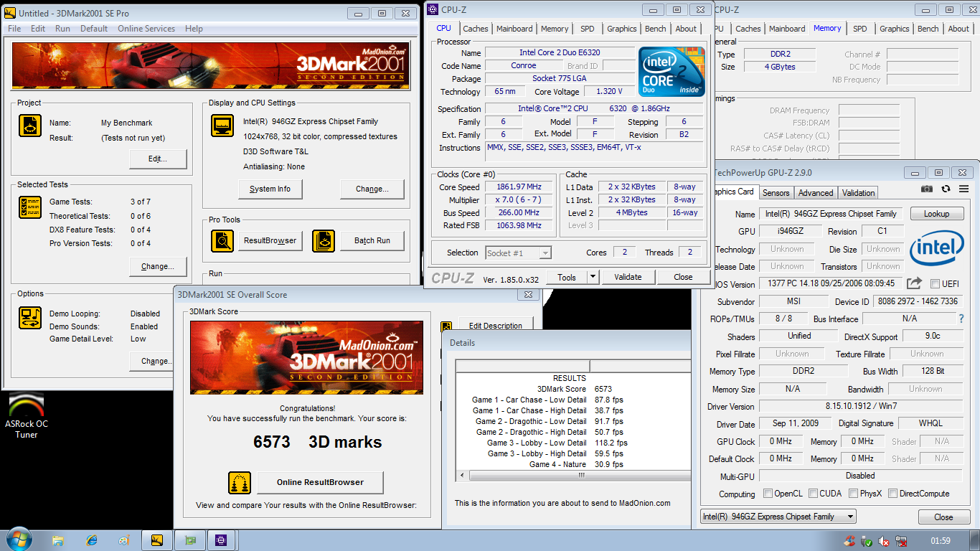Tick the CUDA checkbox
The height and width of the screenshot is (551, 980).
(814, 494)
